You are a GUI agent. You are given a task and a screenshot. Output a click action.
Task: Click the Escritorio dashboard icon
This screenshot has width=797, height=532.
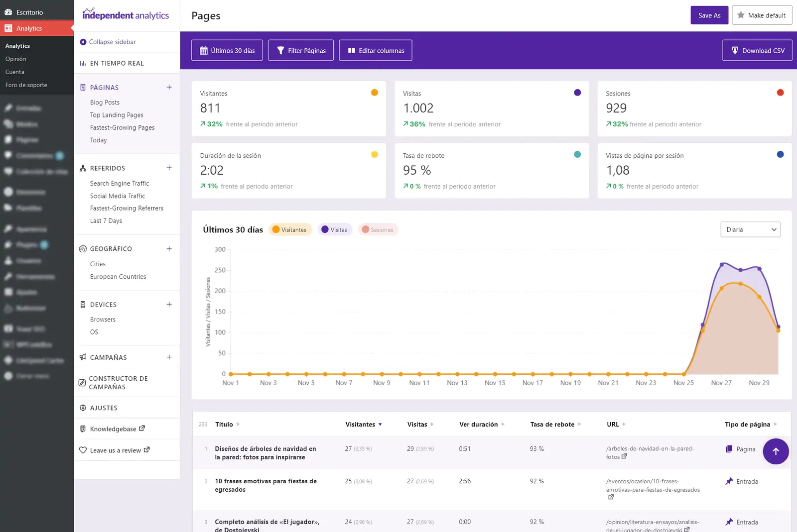pos(8,12)
